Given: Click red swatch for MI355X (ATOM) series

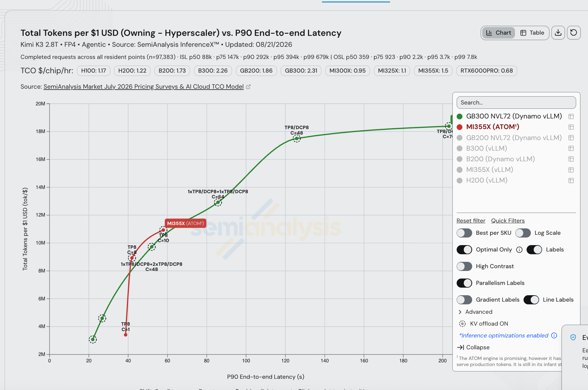Looking at the screenshot, I should pos(460,127).
